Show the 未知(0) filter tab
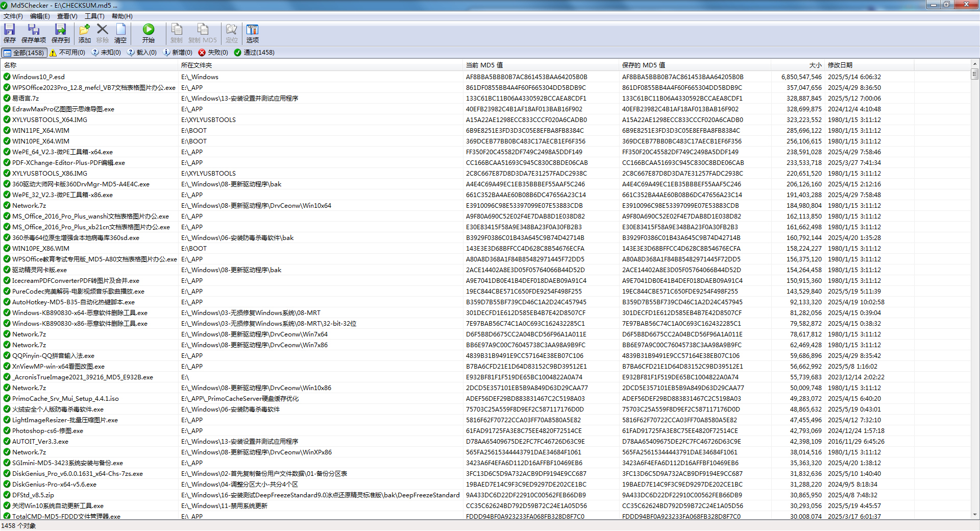This screenshot has height=531, width=980. coord(106,53)
